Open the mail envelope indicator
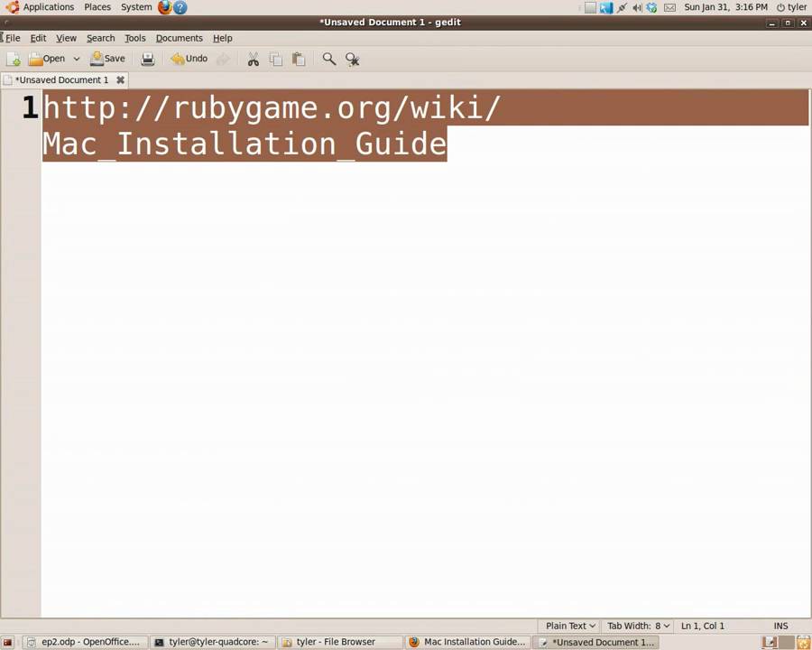The width and height of the screenshot is (812, 650). 669,8
